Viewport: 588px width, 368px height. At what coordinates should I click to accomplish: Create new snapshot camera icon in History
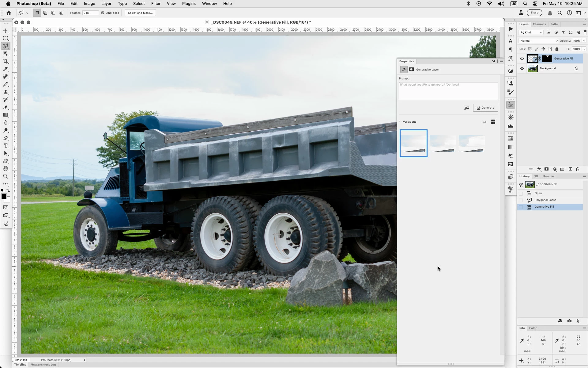click(569, 321)
